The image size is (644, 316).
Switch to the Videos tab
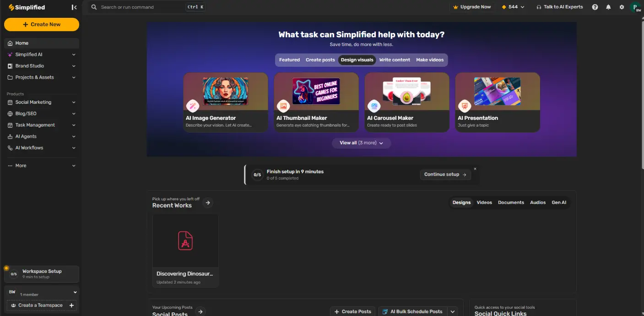[484, 202]
